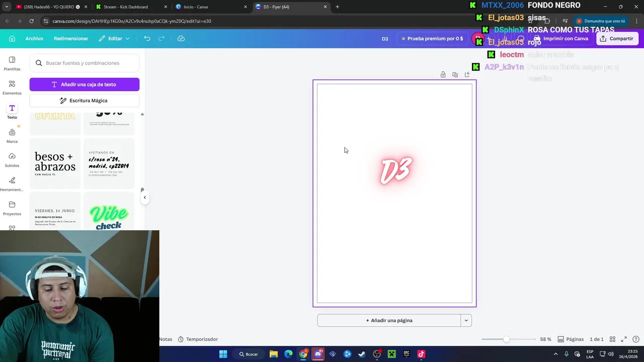The width and height of the screenshot is (644, 362).
Task: Open Herramientas sidebar panel
Action: pos(12,184)
